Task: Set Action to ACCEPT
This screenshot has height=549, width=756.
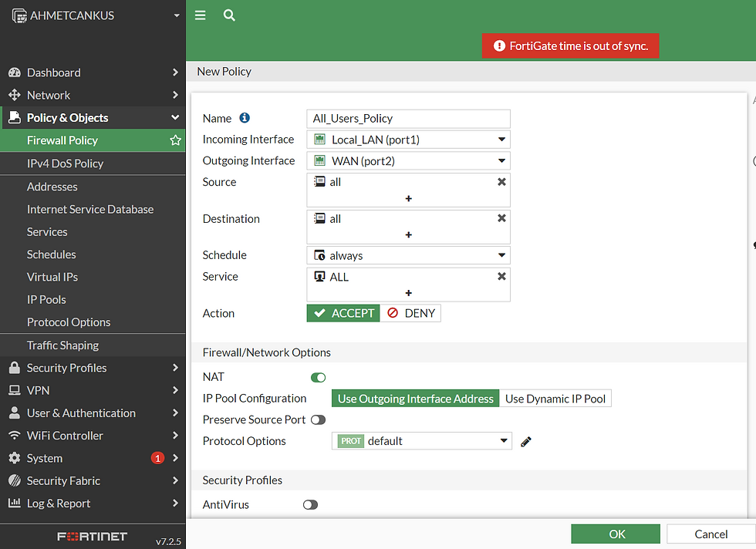Action: (x=343, y=313)
